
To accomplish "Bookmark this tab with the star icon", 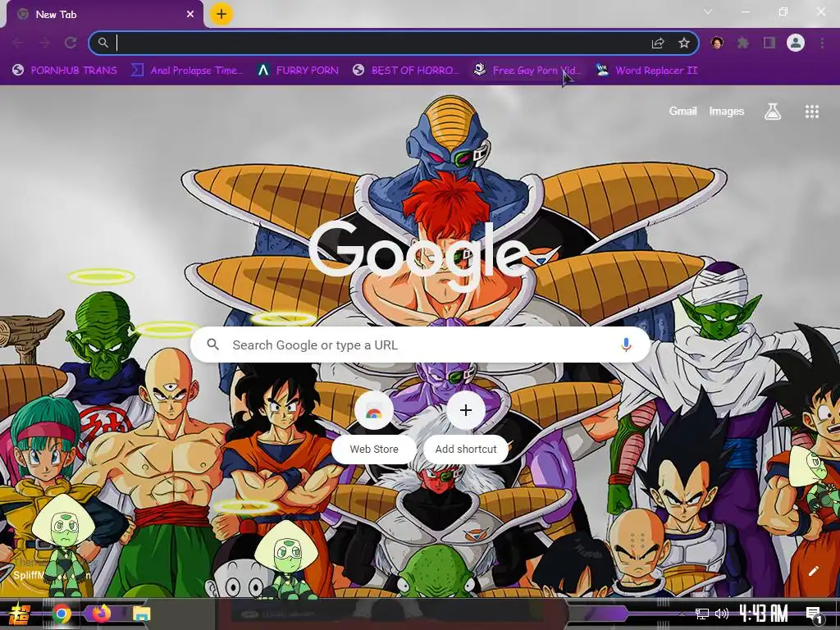I will (684, 43).
